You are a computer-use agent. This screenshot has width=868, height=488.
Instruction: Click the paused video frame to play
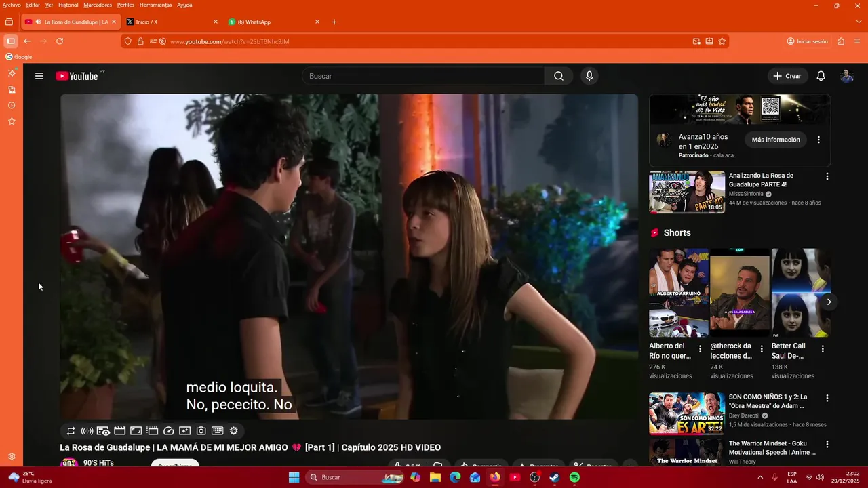click(349, 256)
